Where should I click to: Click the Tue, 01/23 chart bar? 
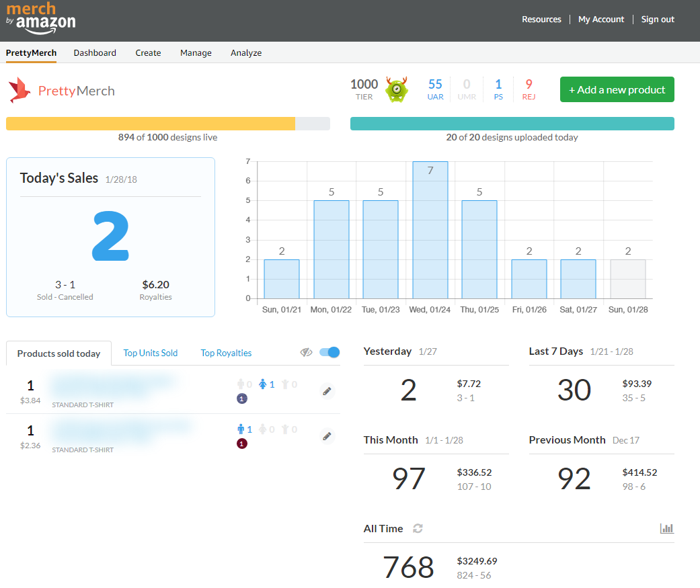tap(381, 249)
